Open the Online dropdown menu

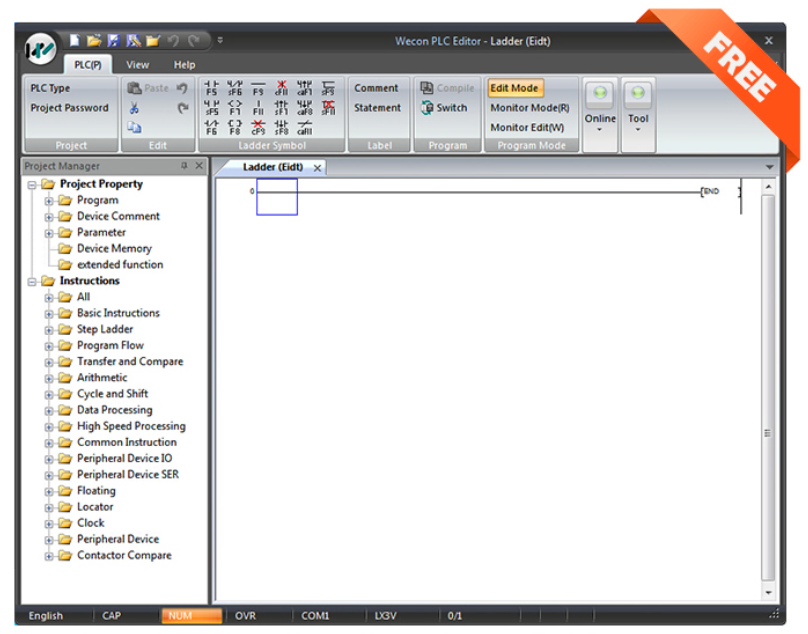[x=600, y=114]
